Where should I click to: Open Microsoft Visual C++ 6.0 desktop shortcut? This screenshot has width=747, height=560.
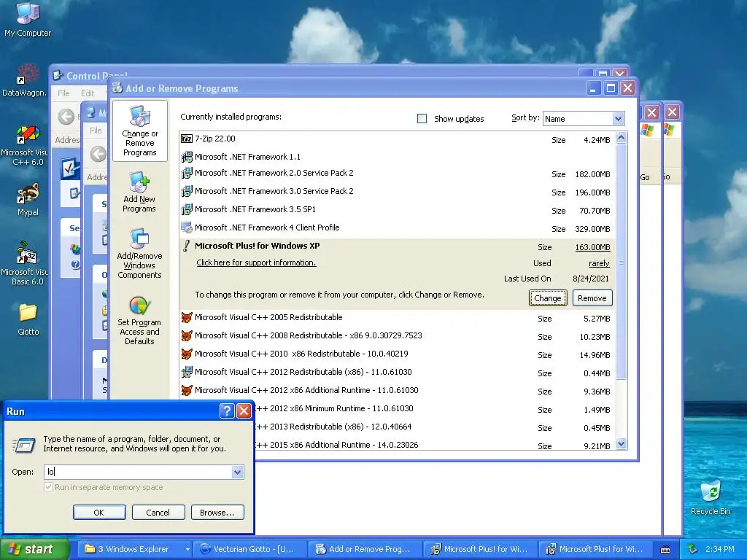pos(26,146)
